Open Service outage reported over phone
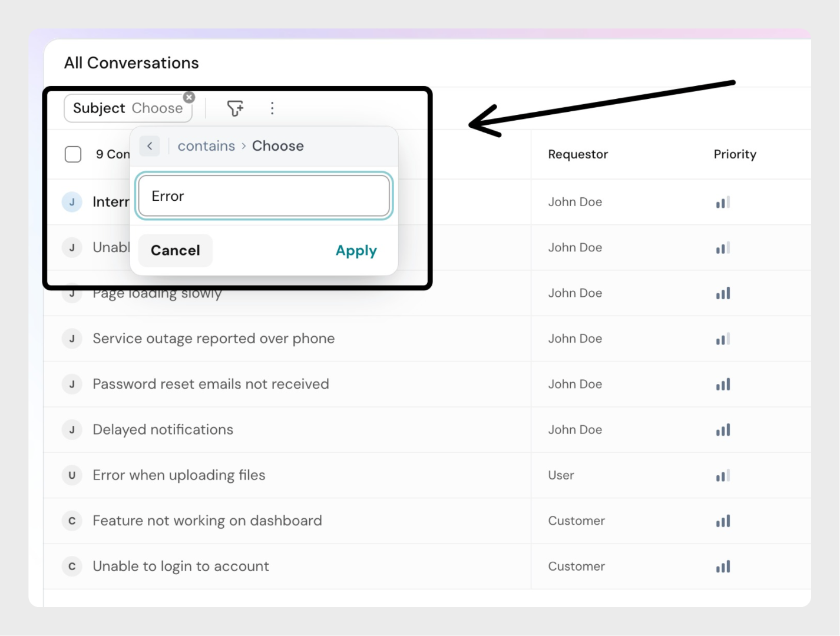 coord(213,339)
